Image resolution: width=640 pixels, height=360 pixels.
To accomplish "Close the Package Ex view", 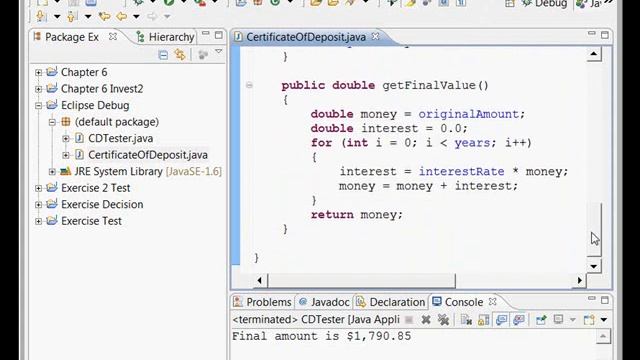I will (x=113, y=37).
